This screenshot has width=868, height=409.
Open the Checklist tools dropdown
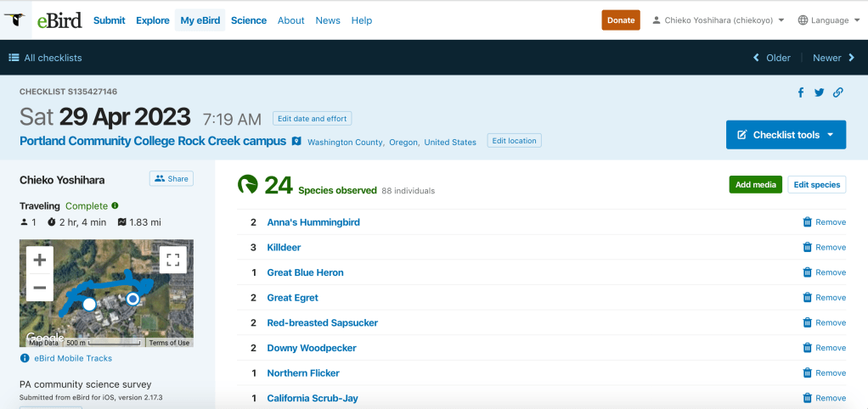tap(786, 135)
